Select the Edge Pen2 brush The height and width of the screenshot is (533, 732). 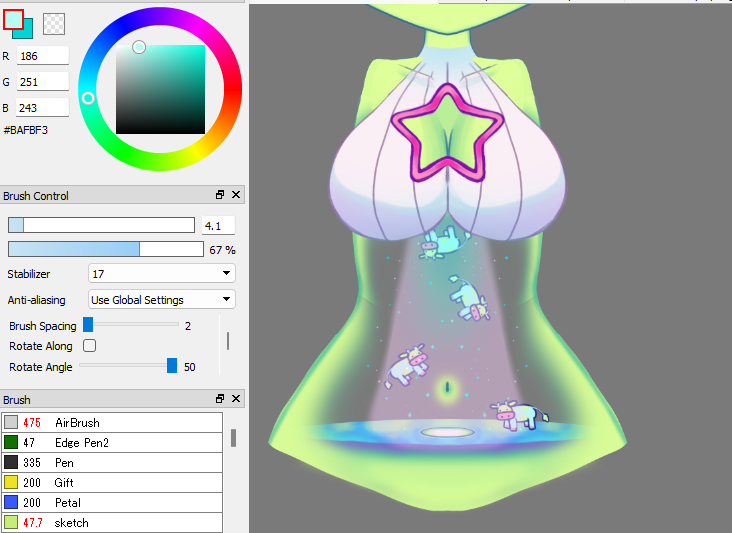[112, 442]
